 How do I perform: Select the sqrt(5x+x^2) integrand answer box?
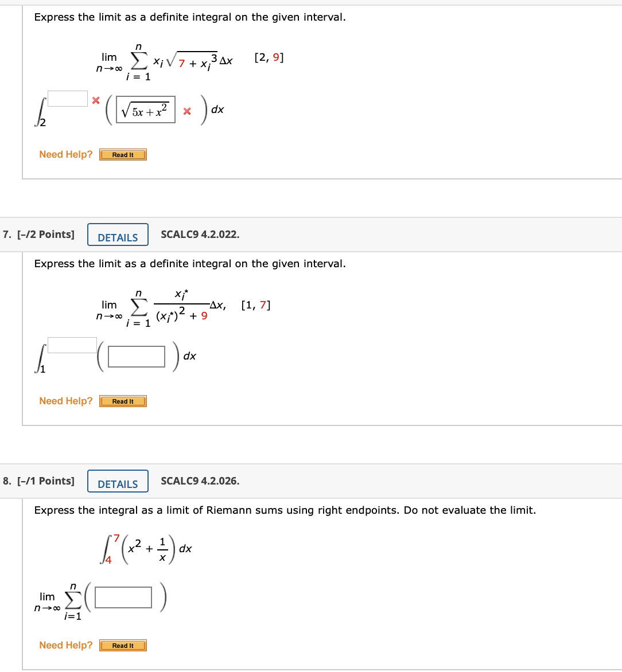tap(146, 111)
